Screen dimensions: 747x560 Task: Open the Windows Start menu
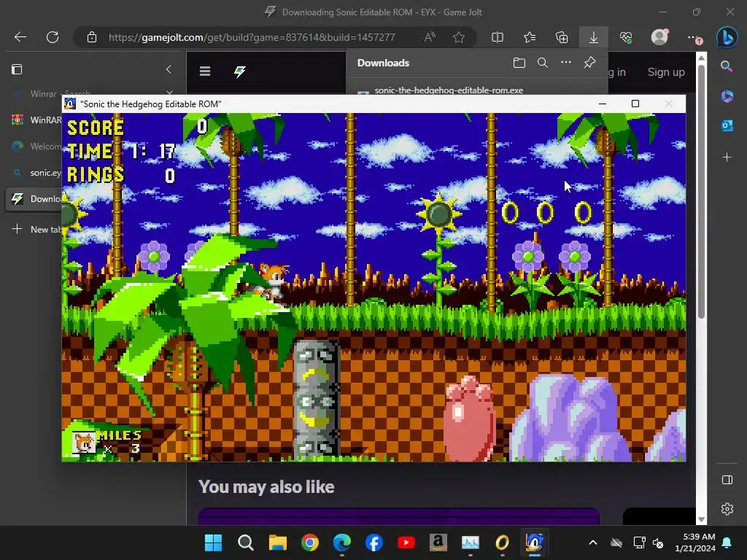point(213,542)
